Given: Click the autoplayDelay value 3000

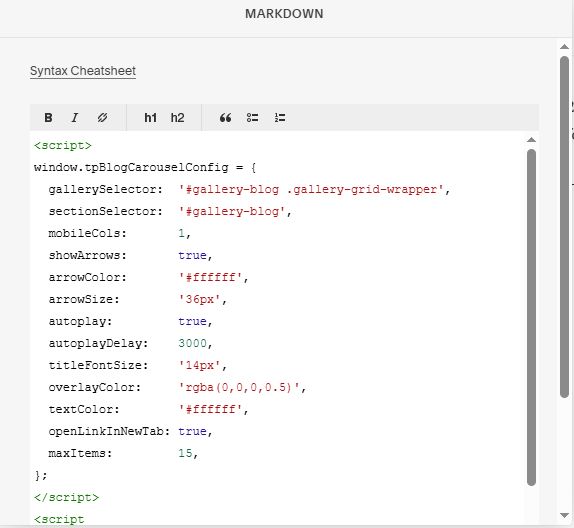Looking at the screenshot, I should 193,343.
